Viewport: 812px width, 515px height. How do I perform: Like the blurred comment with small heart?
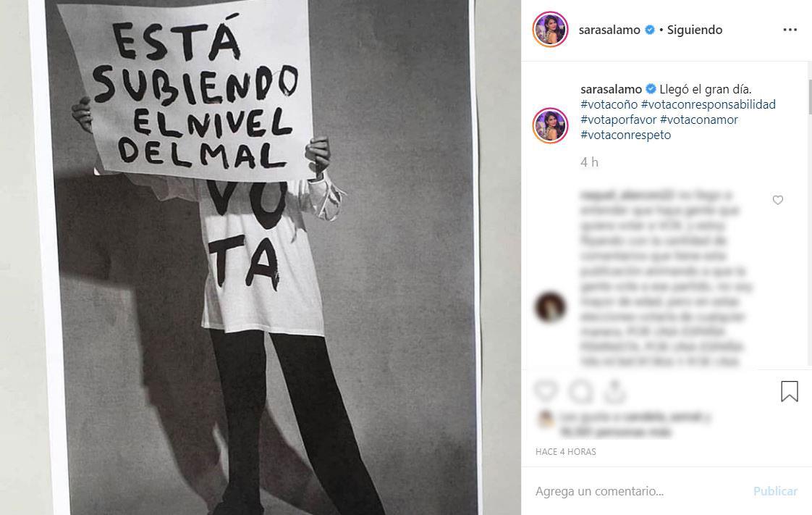pyautogui.click(x=778, y=200)
